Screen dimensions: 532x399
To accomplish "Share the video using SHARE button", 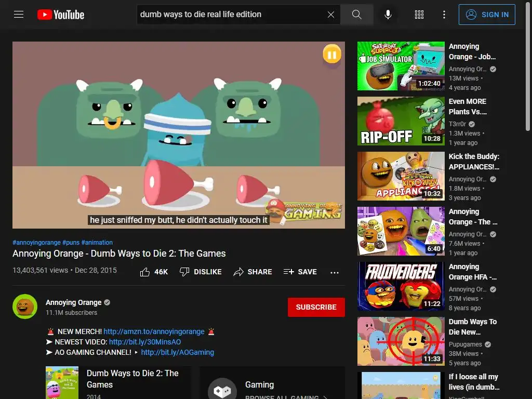I will [x=253, y=272].
